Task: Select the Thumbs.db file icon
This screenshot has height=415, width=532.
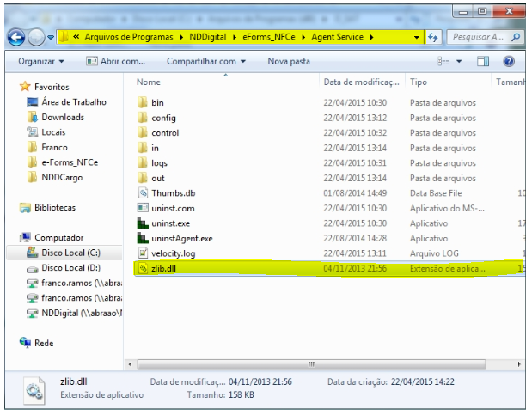Action: 144,192
